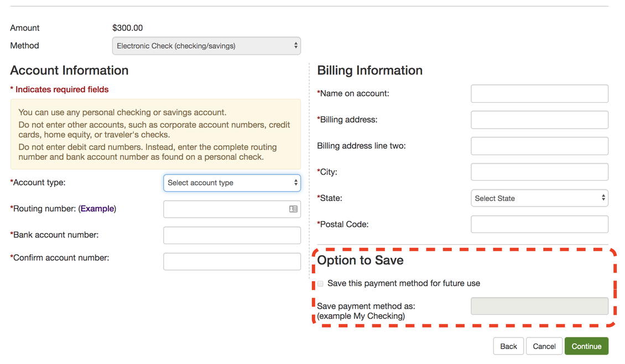Focus the Billing address field
625x364 pixels.
pos(539,120)
